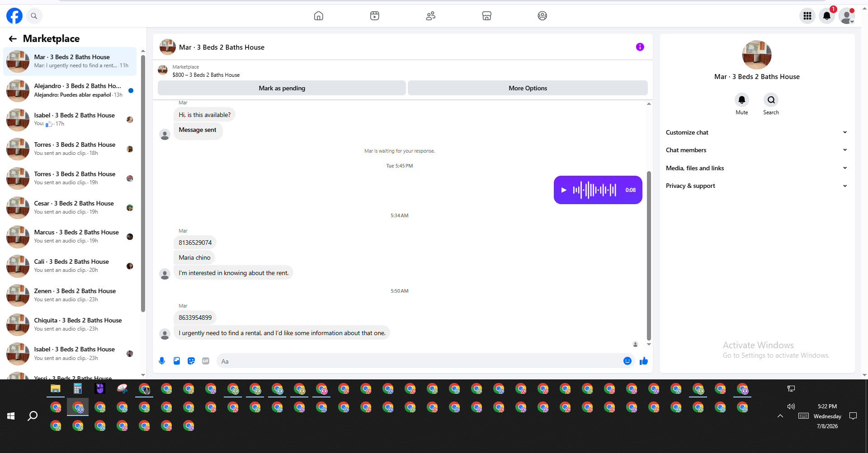Open the notifications bell
Screen dimensions: 868x453
coord(827,16)
